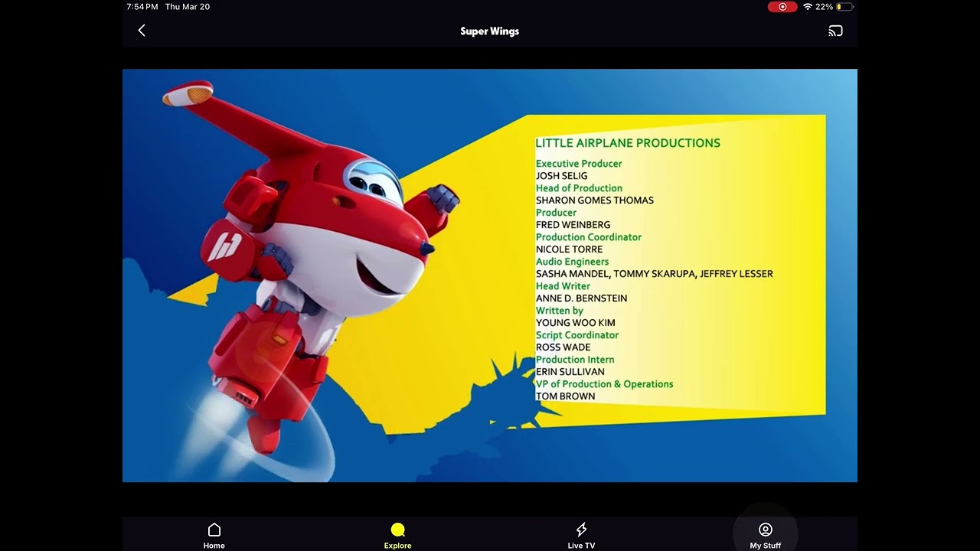Tap the Wi-Fi status icon
This screenshot has width=980, height=551.
coord(807,7)
